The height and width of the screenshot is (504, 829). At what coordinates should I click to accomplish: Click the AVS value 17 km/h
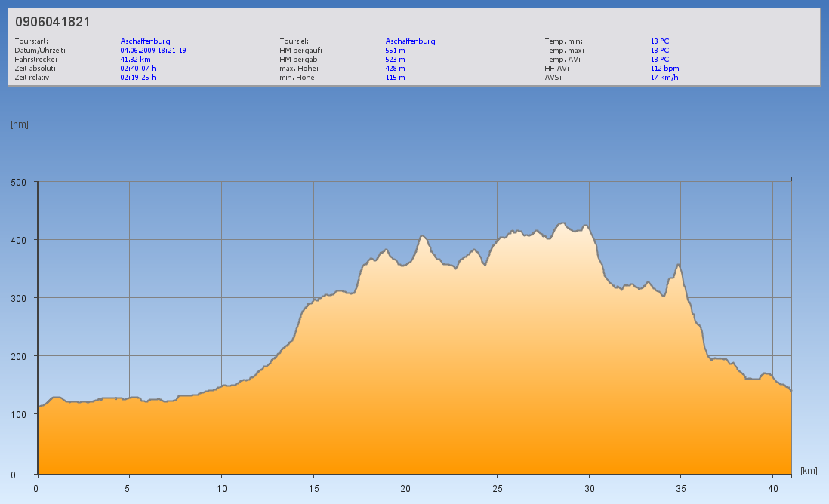(664, 78)
